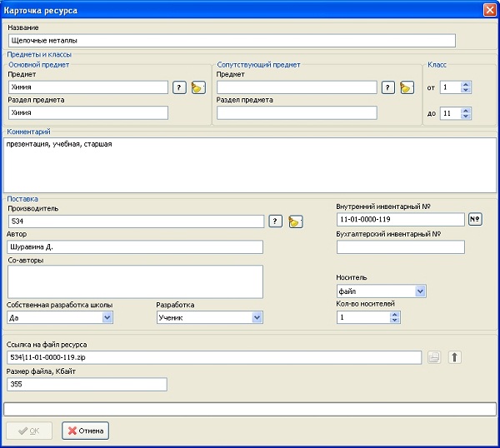Clear the main Предмет field with the broom icon

pyautogui.click(x=198, y=87)
